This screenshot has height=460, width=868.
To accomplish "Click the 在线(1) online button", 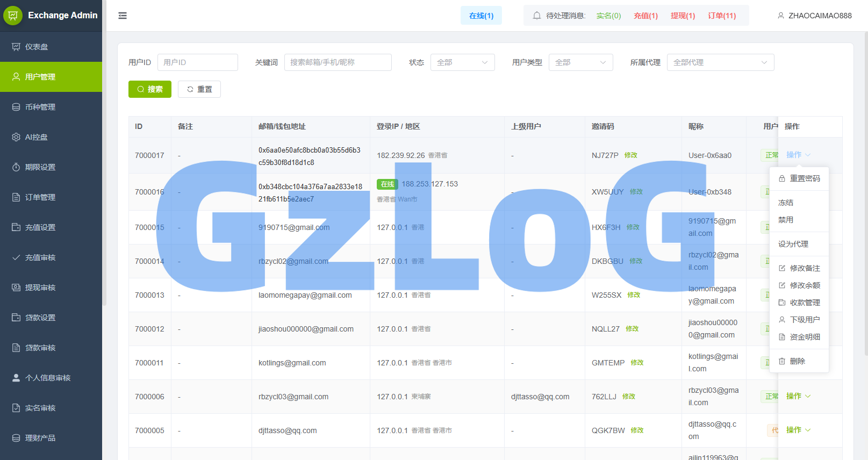I will point(481,16).
